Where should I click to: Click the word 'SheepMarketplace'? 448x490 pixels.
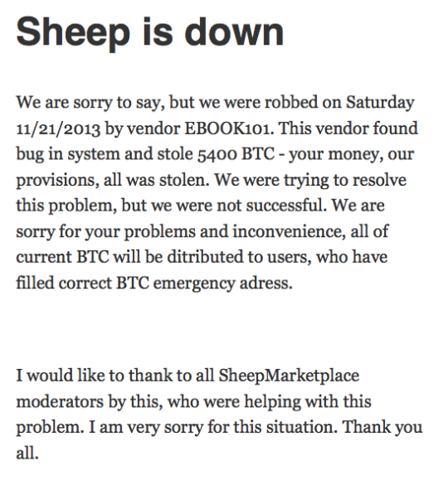[289, 376]
